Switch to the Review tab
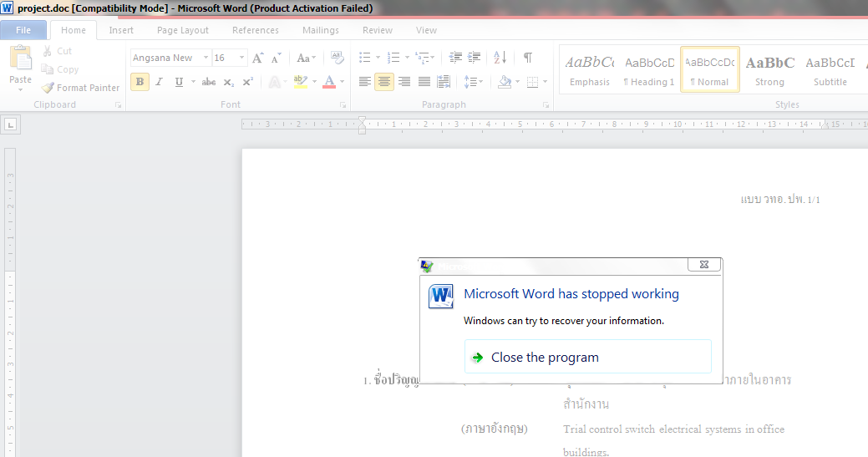 (378, 30)
